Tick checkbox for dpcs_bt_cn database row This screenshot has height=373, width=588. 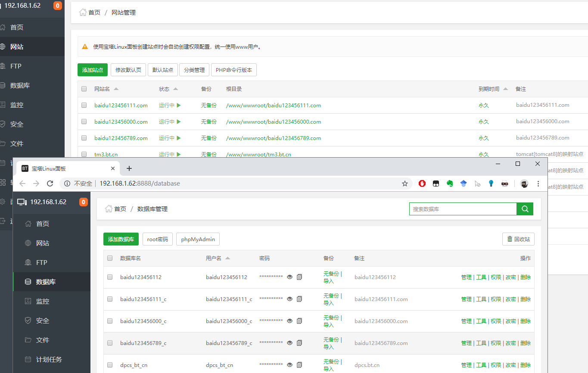point(110,365)
